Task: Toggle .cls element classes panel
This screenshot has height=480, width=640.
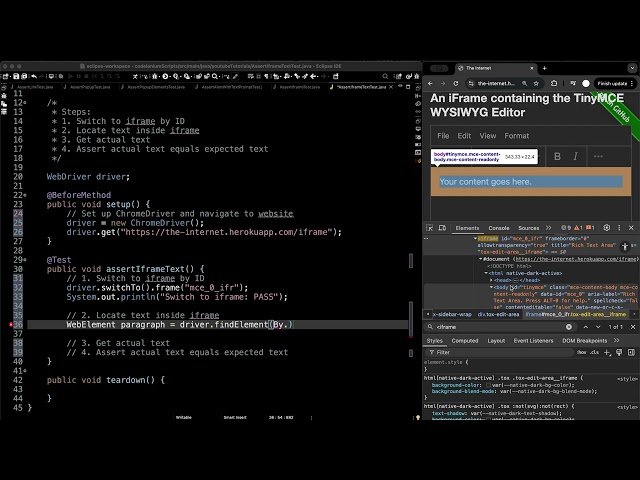Action: pos(594,352)
